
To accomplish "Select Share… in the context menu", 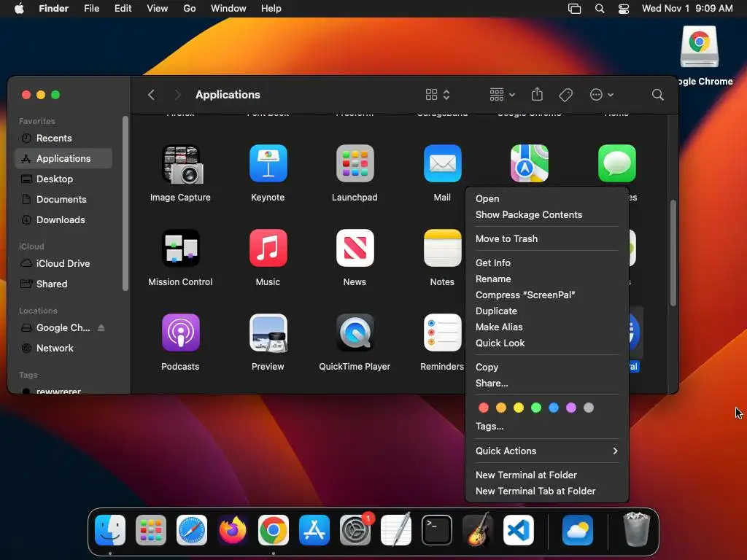I will pyautogui.click(x=547, y=384).
